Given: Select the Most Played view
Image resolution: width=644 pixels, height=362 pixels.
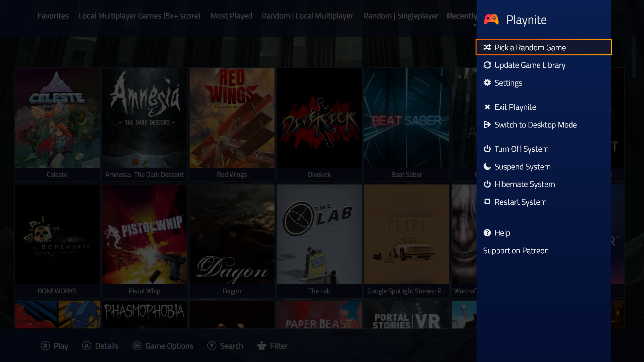Looking at the screenshot, I should point(231,15).
